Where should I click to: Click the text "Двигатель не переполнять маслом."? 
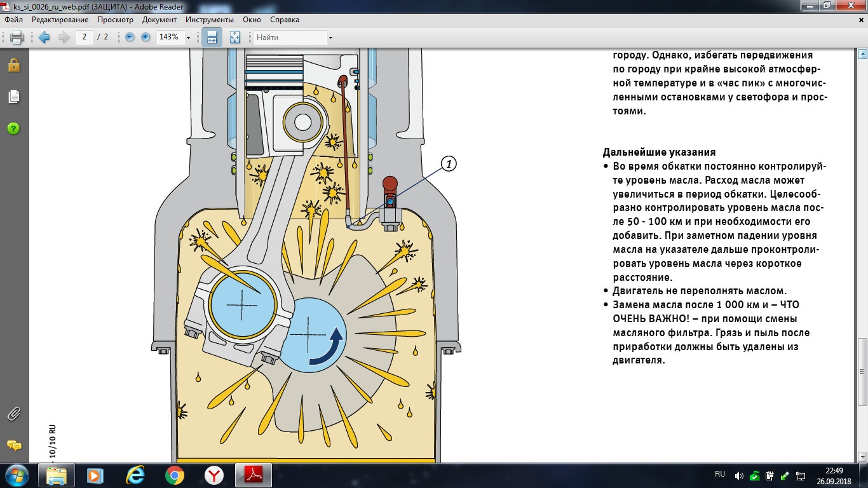(700, 291)
